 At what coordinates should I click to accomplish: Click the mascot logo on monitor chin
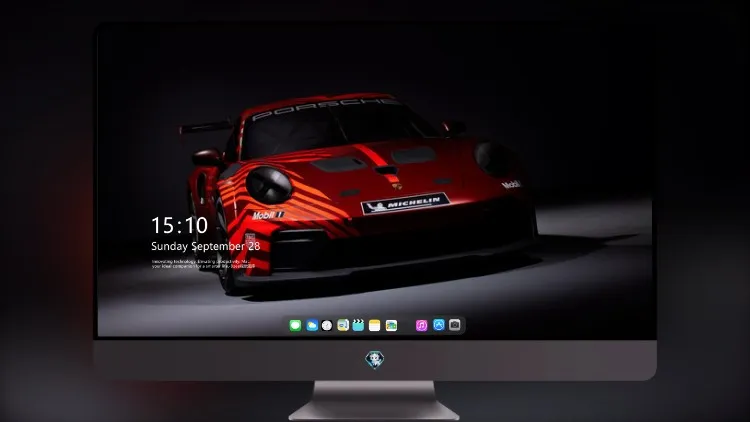tap(375, 360)
